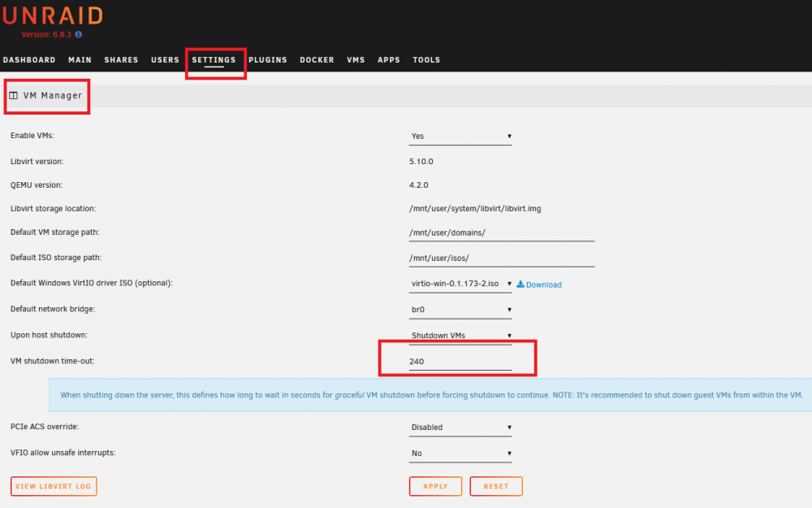Click the View Libvirt Log button

54,486
